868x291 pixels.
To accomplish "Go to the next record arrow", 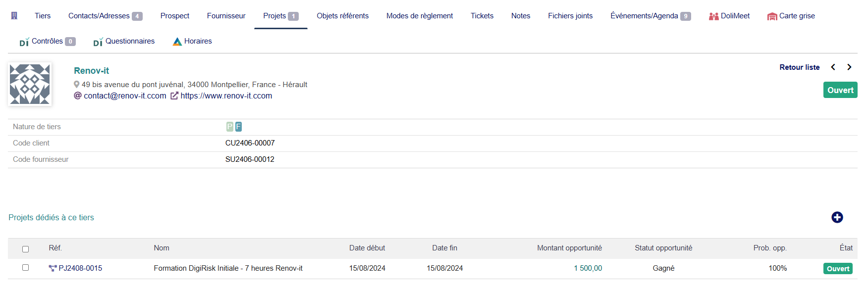I will (x=849, y=67).
